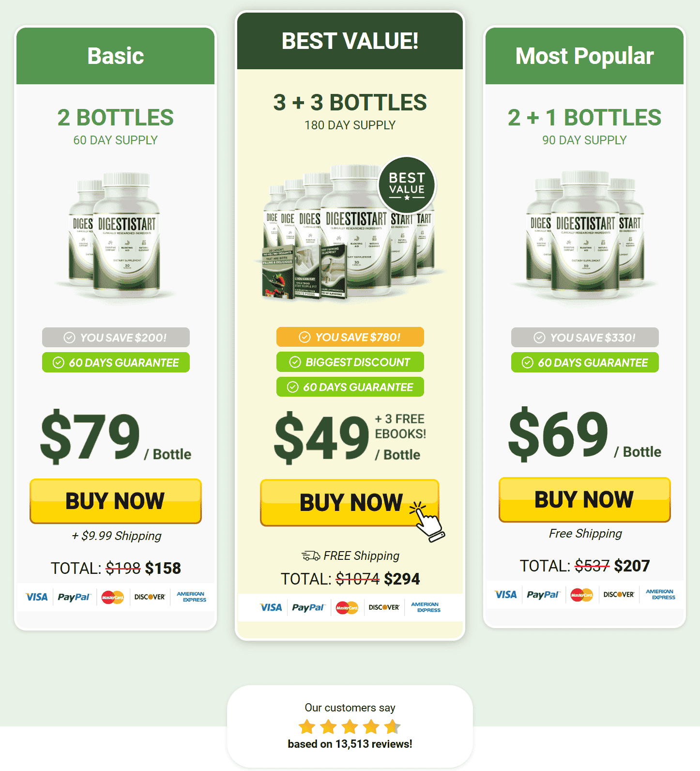
Task: Click the BIGGEST DISCOUNT green badge
Action: click(x=350, y=362)
